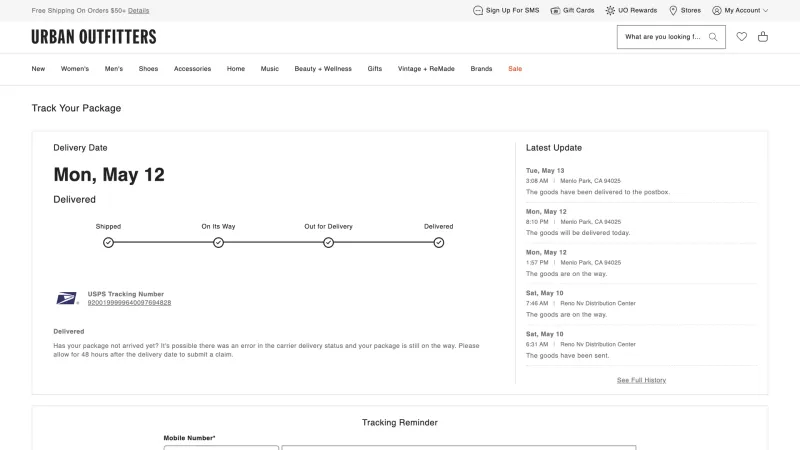Image resolution: width=800 pixels, height=450 pixels.
Task: Click 'The goods have been delivered to the postbox.'
Action: click(598, 192)
